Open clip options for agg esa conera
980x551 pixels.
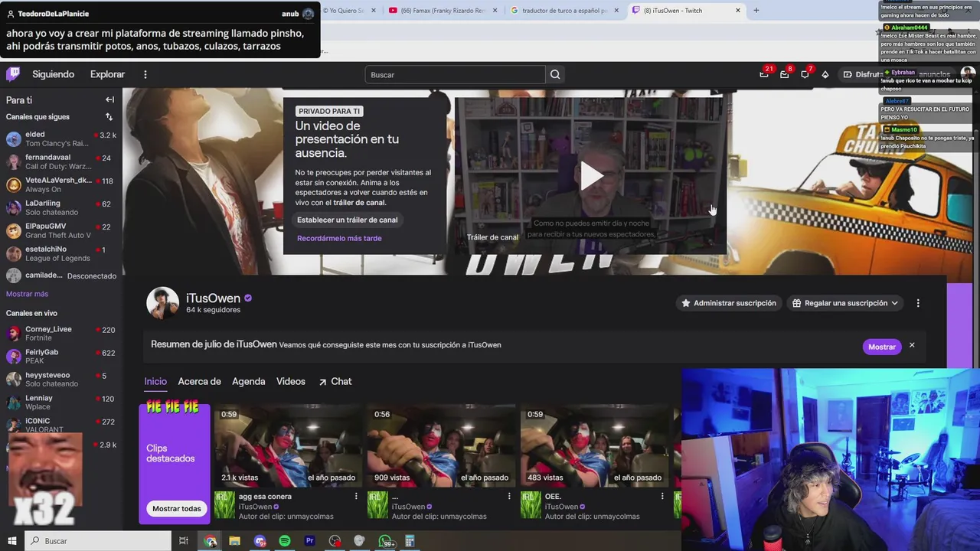point(356,496)
